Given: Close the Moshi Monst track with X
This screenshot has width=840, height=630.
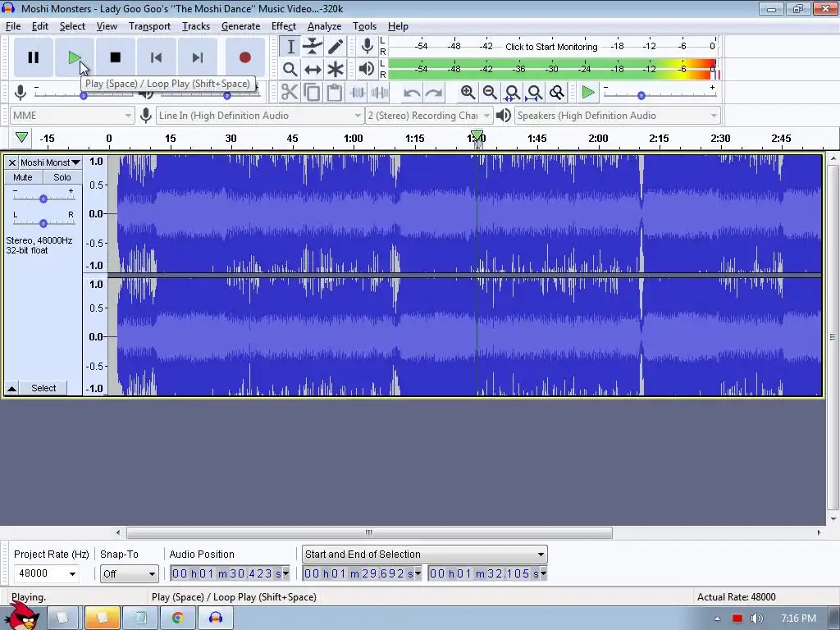Looking at the screenshot, I should [x=11, y=162].
